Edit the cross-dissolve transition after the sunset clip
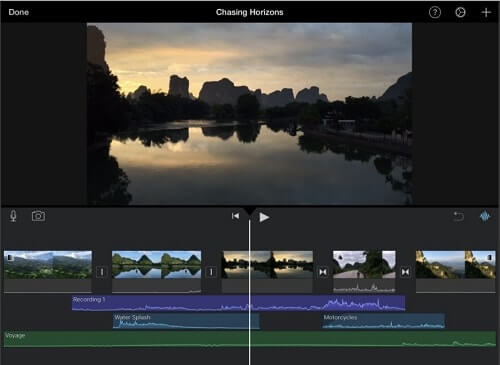Screen dimensions: 500x365 point(323,272)
